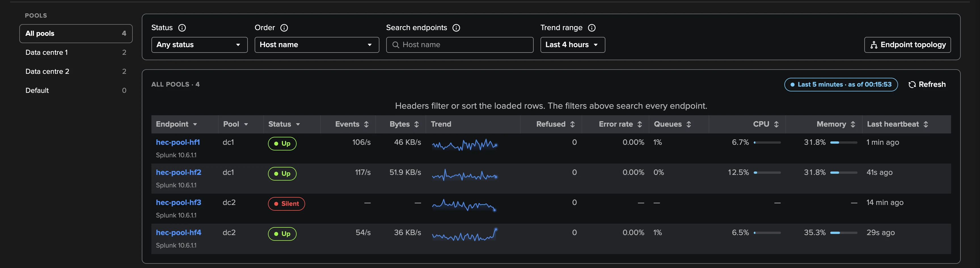Image resolution: width=980 pixels, height=268 pixels.
Task: Click the Trend range info icon
Action: click(x=592, y=28)
